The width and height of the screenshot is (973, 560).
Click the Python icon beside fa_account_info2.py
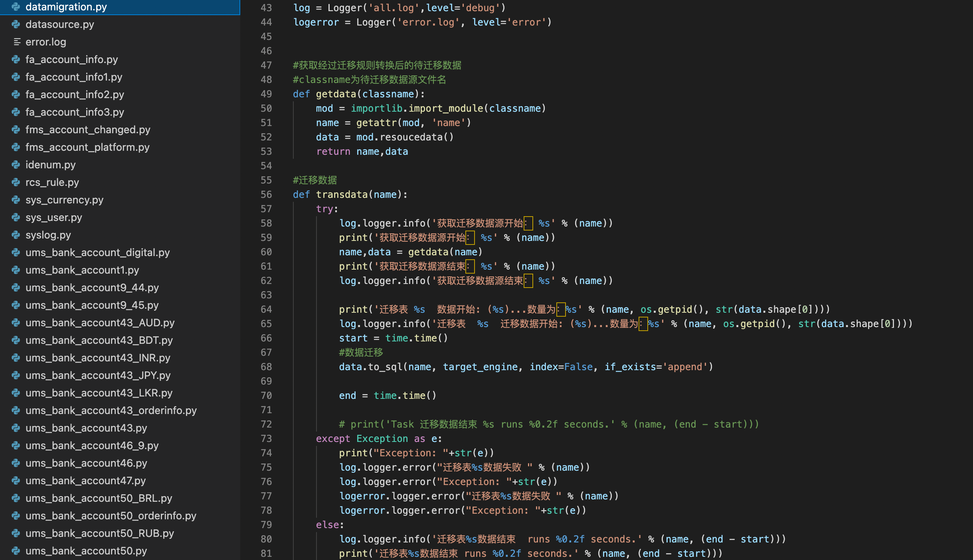point(16,95)
